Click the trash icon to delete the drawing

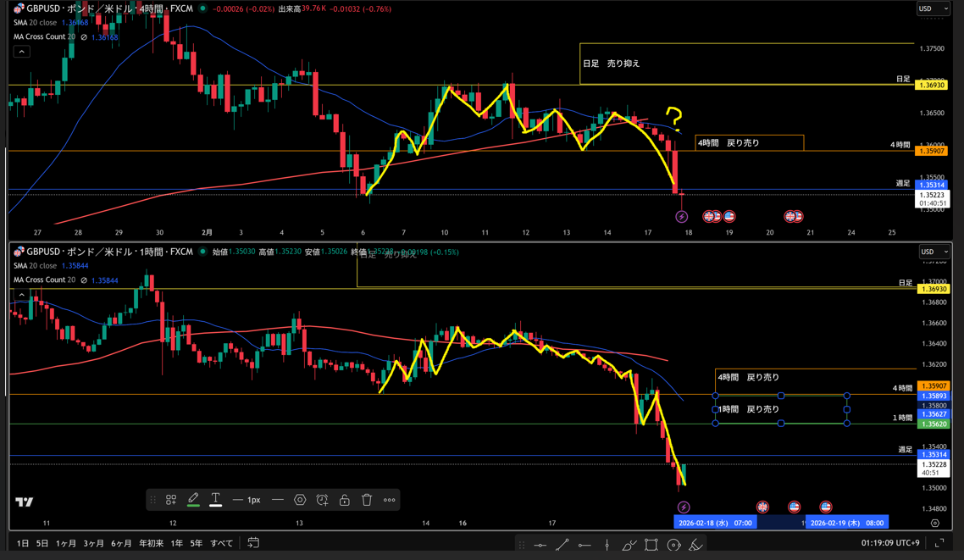(367, 500)
